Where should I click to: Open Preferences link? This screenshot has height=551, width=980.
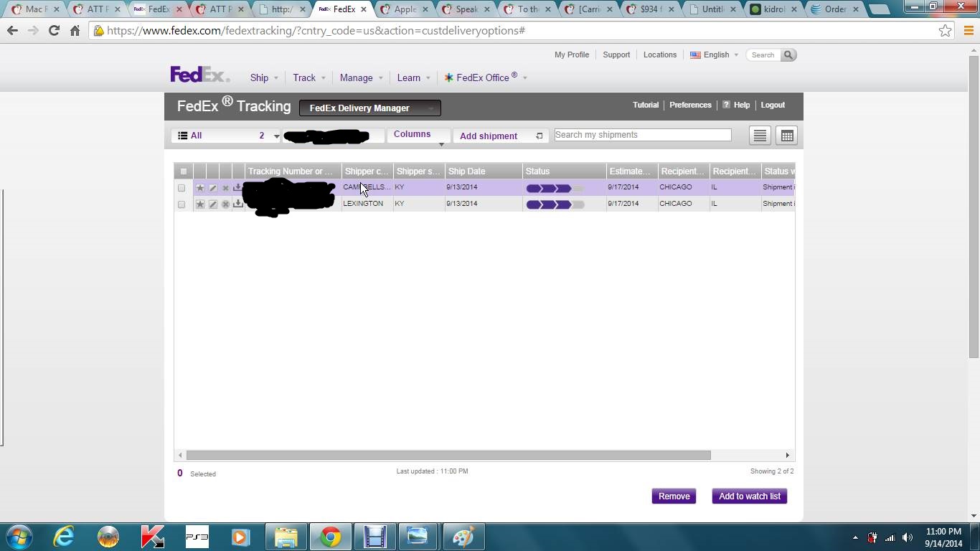click(690, 105)
